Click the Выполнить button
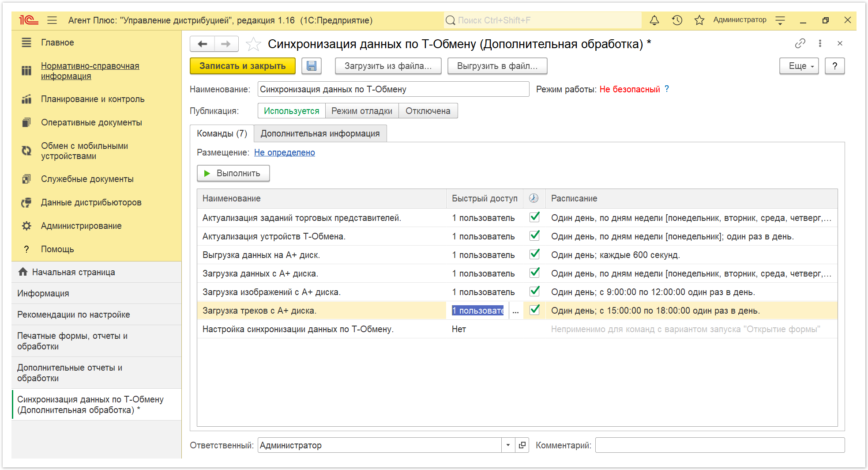This screenshot has height=470, width=868. 233,173
